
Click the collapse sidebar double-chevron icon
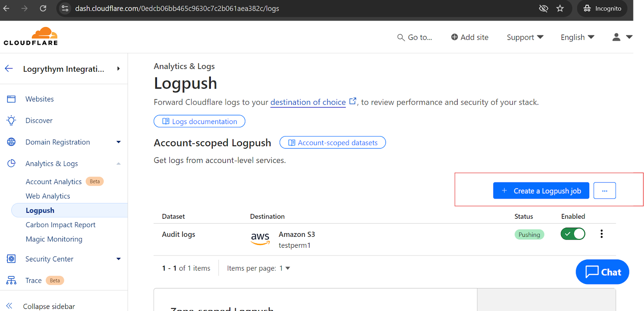coord(9,306)
